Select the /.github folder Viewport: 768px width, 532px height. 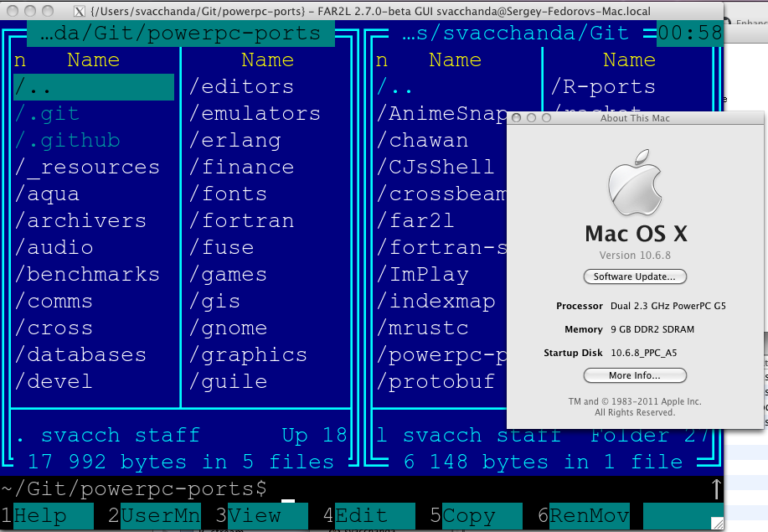point(67,141)
